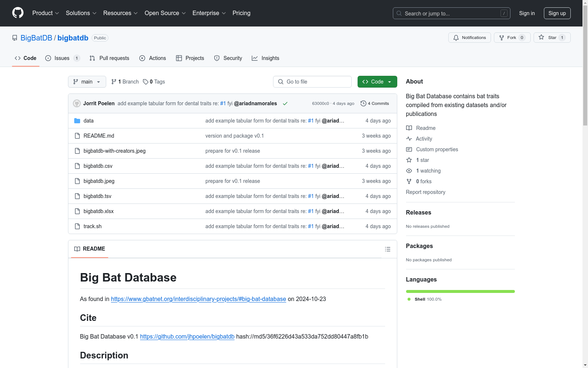Click the file icon for track.sh
The height and width of the screenshot is (368, 588).
(77, 226)
